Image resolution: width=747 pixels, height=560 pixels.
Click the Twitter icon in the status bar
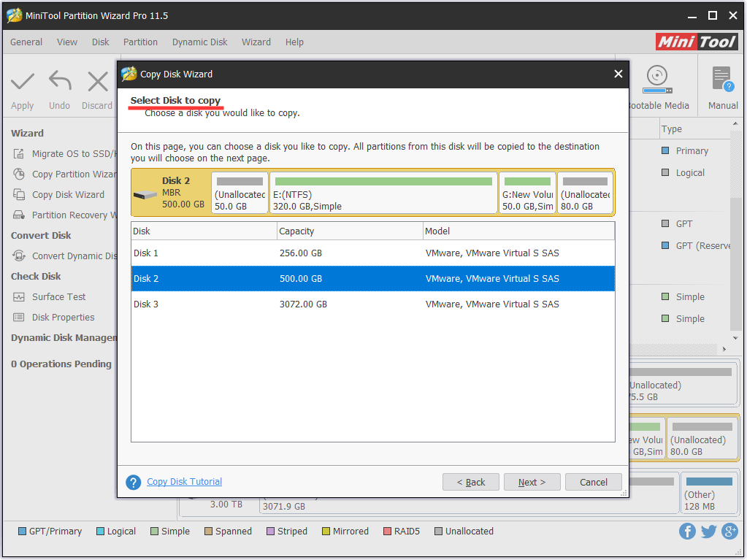click(708, 531)
